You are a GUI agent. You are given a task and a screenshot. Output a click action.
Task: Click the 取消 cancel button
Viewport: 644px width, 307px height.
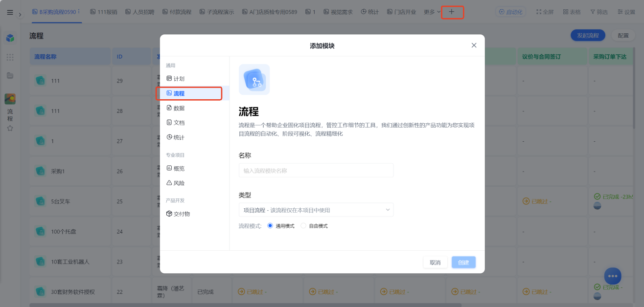(x=435, y=263)
